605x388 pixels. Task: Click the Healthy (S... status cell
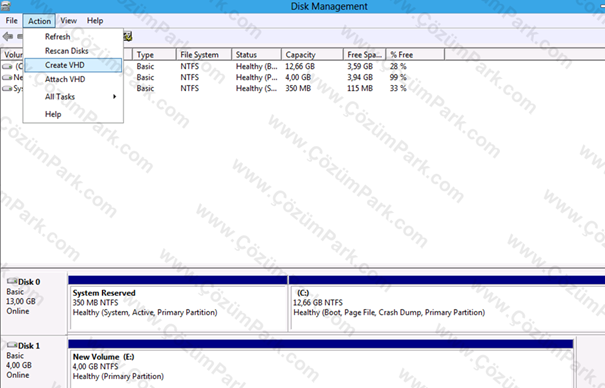coord(257,89)
